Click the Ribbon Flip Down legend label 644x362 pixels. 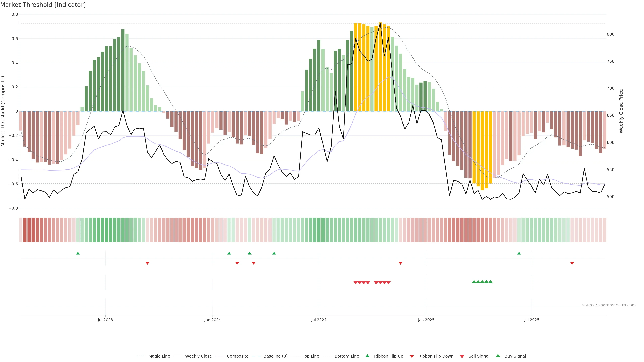tap(436, 356)
